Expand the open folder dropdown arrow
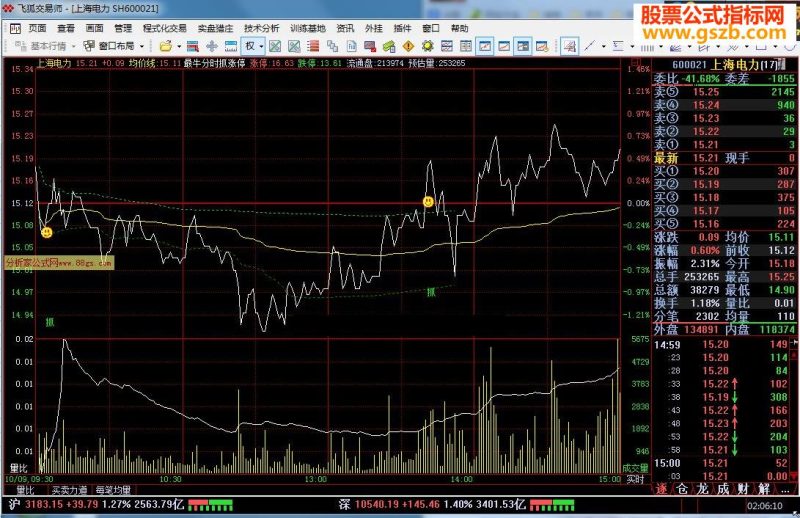This screenshot has height=518, width=800. 179,47
